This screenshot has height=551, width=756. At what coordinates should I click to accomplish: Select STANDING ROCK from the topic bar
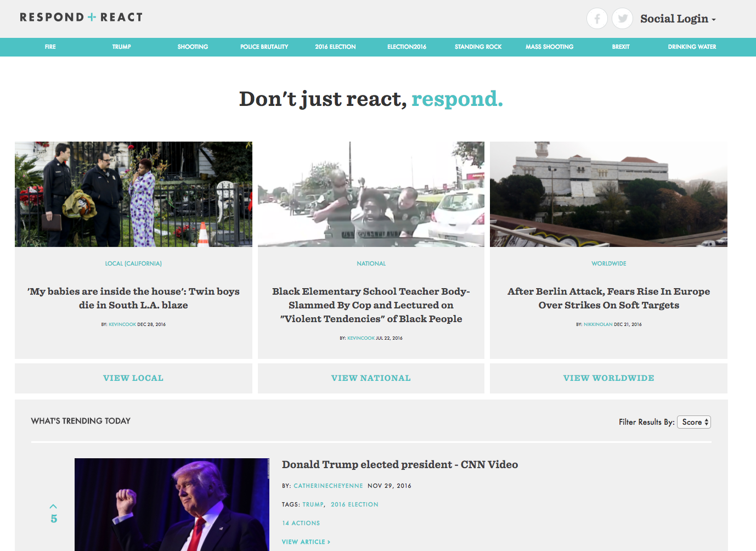click(478, 47)
